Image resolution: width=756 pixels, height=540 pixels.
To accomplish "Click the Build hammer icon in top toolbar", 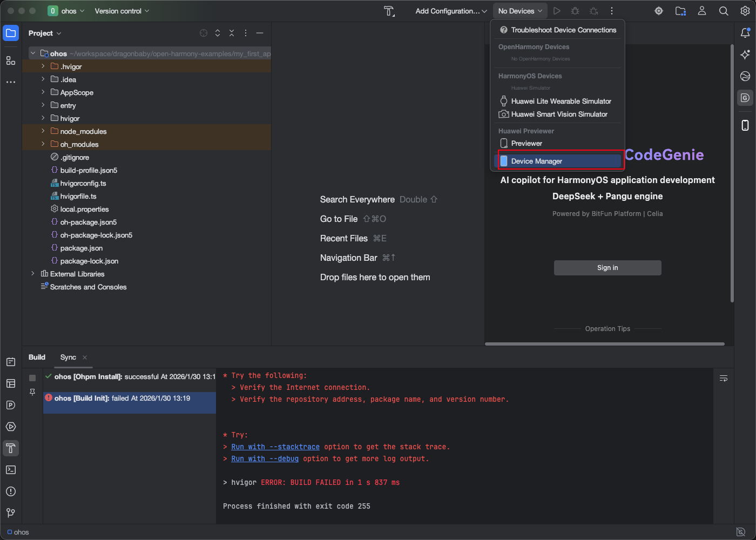I will [389, 11].
